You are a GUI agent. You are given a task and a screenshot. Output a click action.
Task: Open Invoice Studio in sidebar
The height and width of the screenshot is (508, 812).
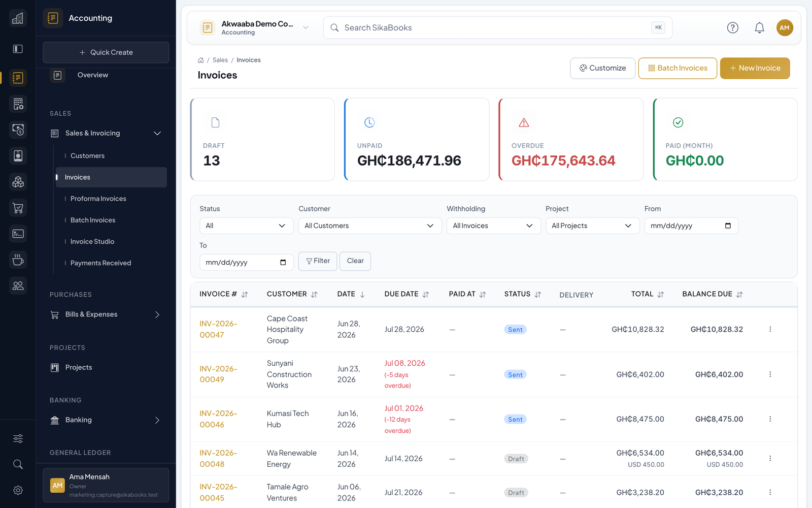pos(92,242)
